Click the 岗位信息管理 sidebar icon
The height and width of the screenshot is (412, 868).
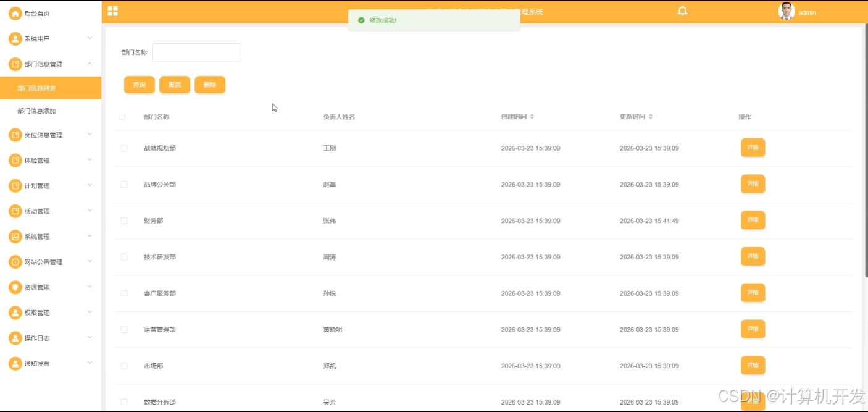(15, 135)
